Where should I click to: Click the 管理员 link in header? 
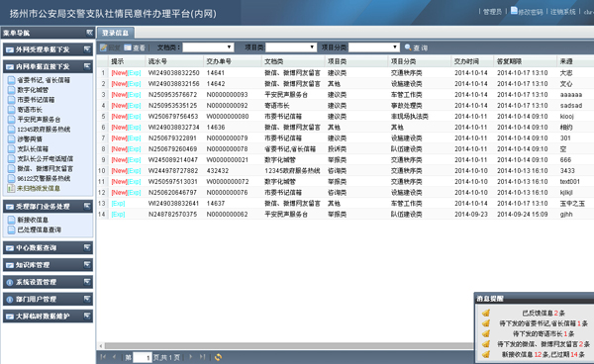[492, 12]
